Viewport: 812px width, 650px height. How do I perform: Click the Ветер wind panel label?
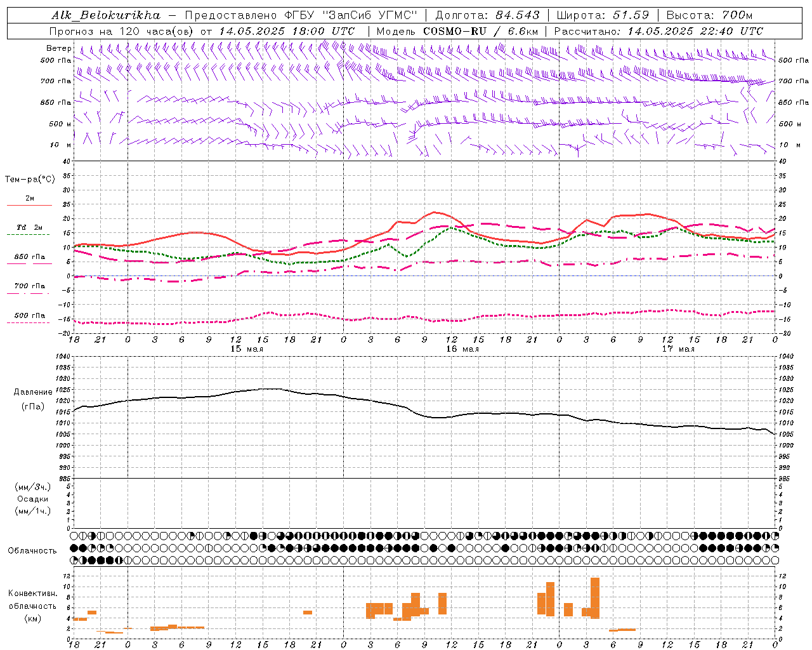coord(58,48)
